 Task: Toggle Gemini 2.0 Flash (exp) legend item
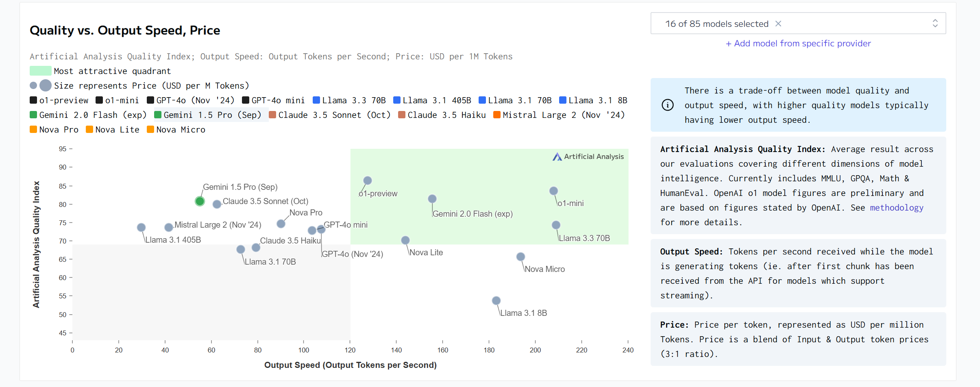point(88,115)
